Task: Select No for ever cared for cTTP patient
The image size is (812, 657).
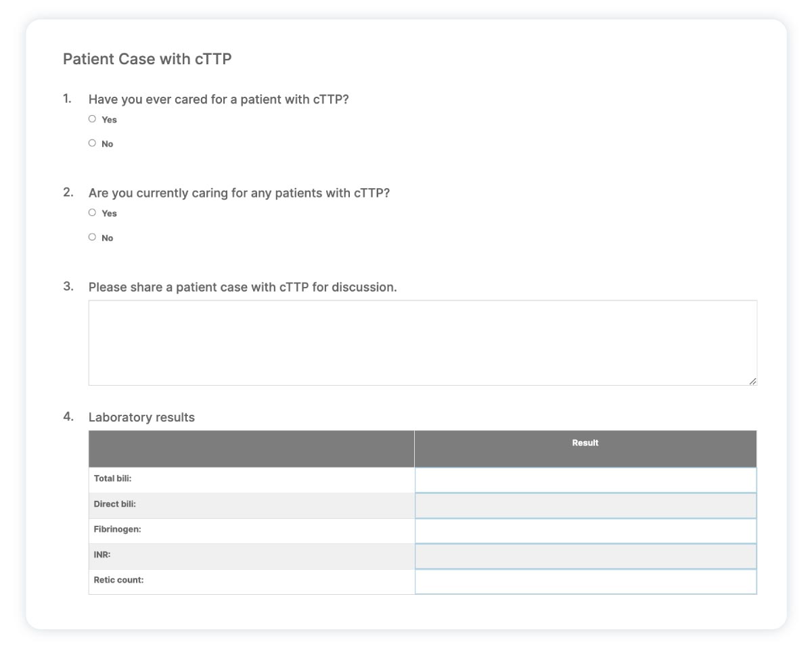Action: (92, 143)
